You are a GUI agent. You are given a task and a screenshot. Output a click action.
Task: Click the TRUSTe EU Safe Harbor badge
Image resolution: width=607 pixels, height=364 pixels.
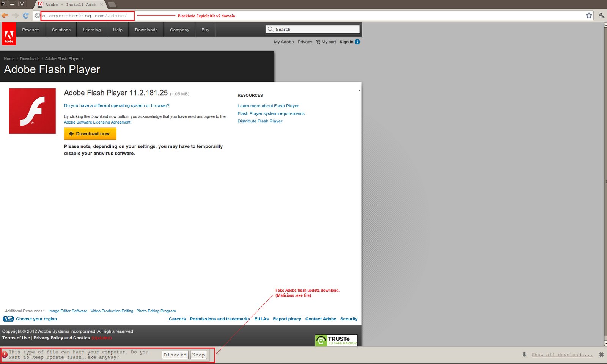336,340
